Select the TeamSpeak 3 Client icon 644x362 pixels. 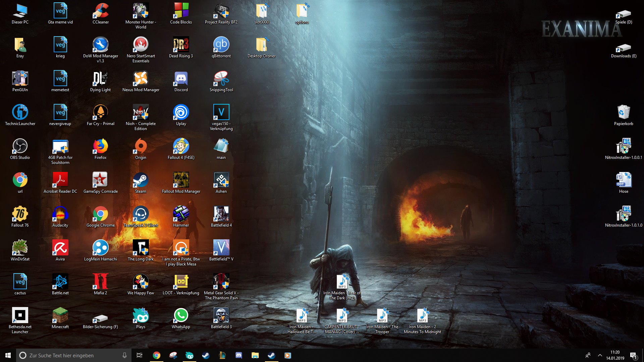(x=141, y=217)
